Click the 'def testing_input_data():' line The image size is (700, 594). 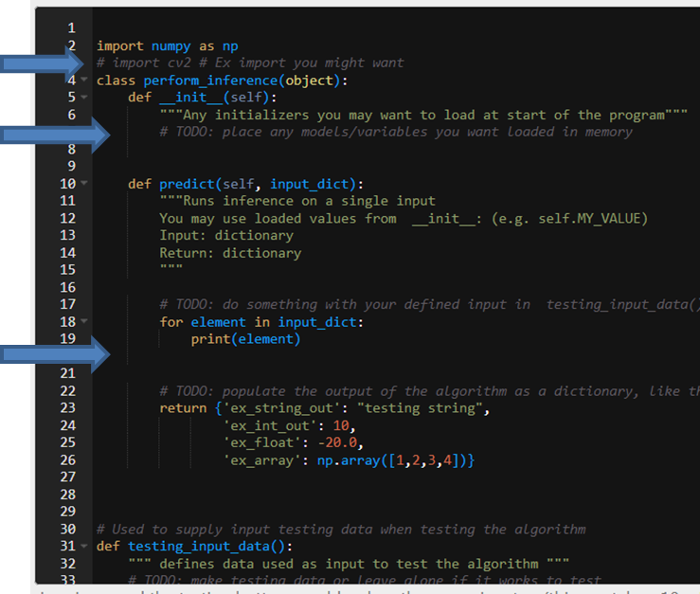pyautogui.click(x=194, y=547)
